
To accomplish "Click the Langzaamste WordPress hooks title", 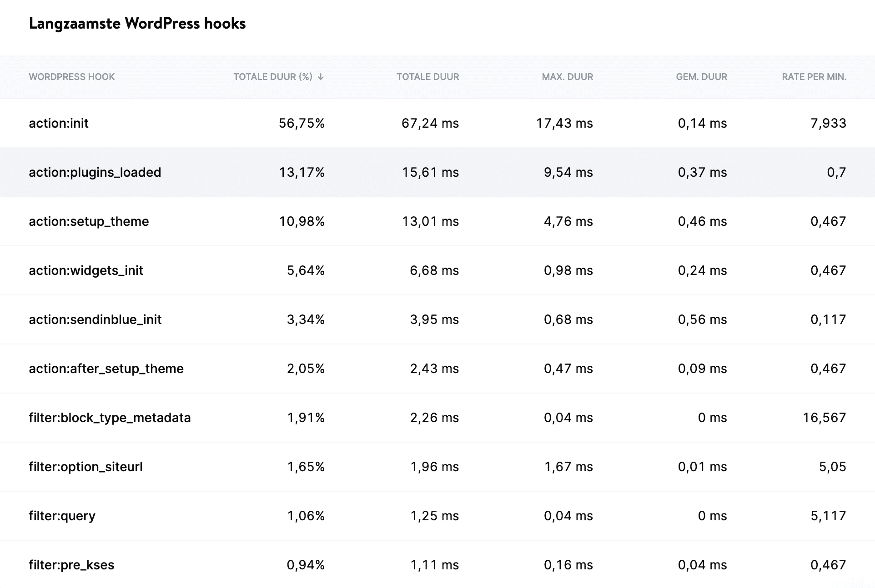I will pos(137,24).
